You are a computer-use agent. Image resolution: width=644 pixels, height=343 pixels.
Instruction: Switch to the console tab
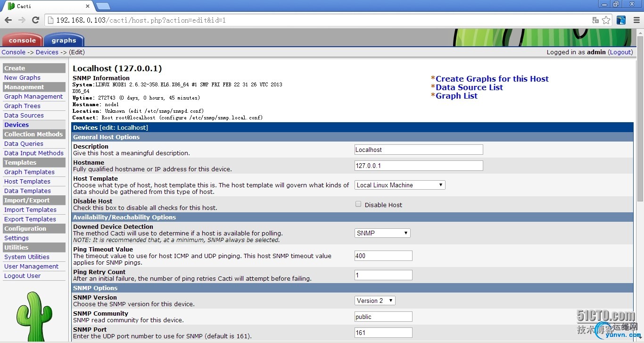coord(22,40)
